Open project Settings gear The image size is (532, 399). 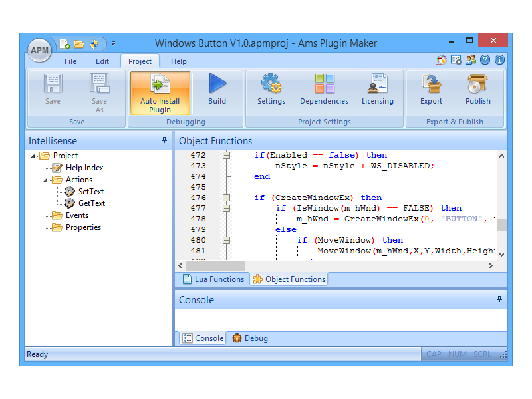pos(271,90)
